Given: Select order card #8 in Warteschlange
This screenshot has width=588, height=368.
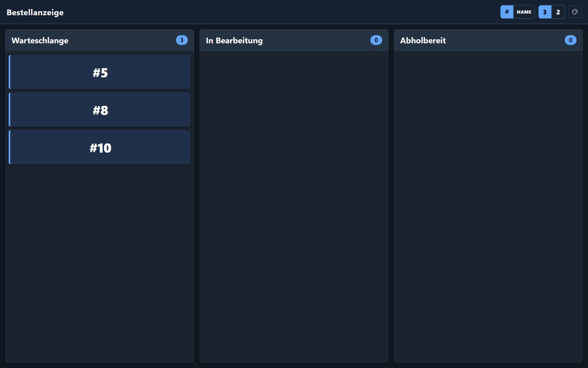Looking at the screenshot, I should 100,110.
